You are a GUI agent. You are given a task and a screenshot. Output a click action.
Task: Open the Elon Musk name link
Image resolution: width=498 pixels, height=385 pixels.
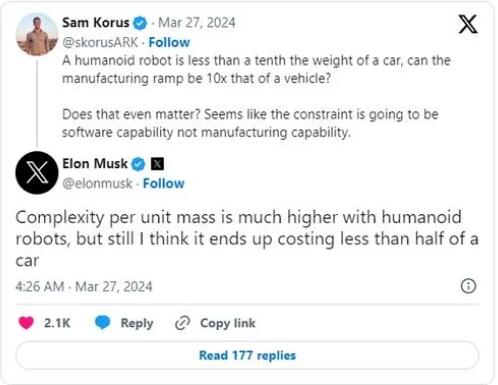tap(95, 164)
